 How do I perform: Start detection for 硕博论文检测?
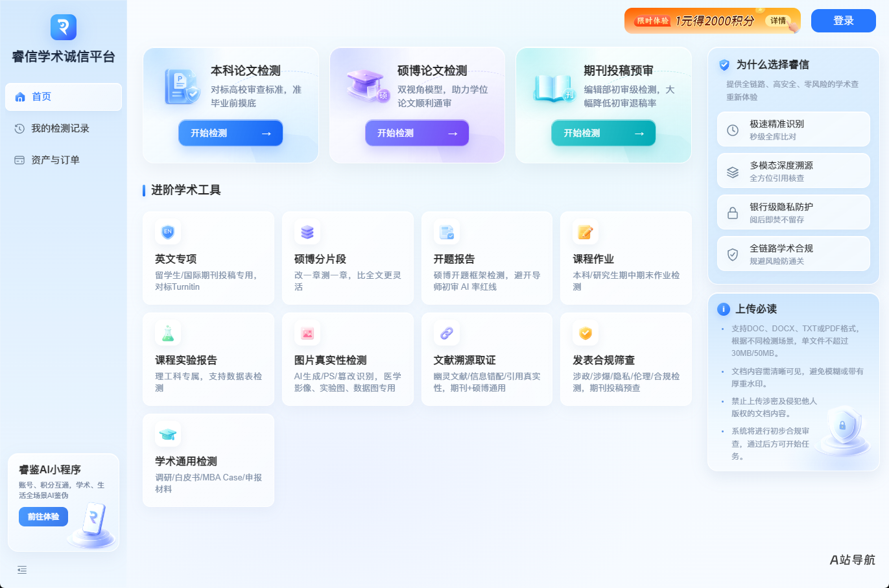pos(417,133)
